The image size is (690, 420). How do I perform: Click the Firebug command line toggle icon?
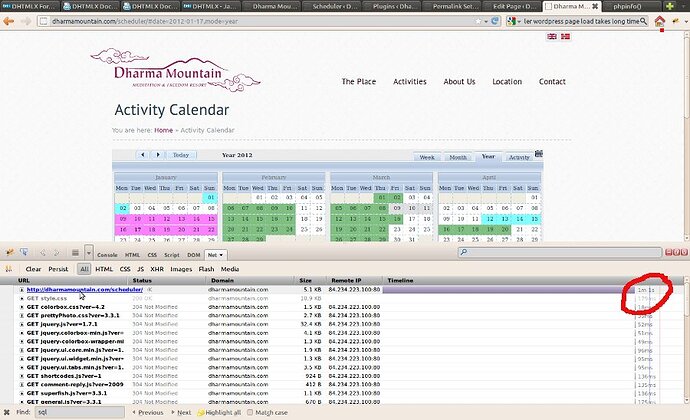75,253
